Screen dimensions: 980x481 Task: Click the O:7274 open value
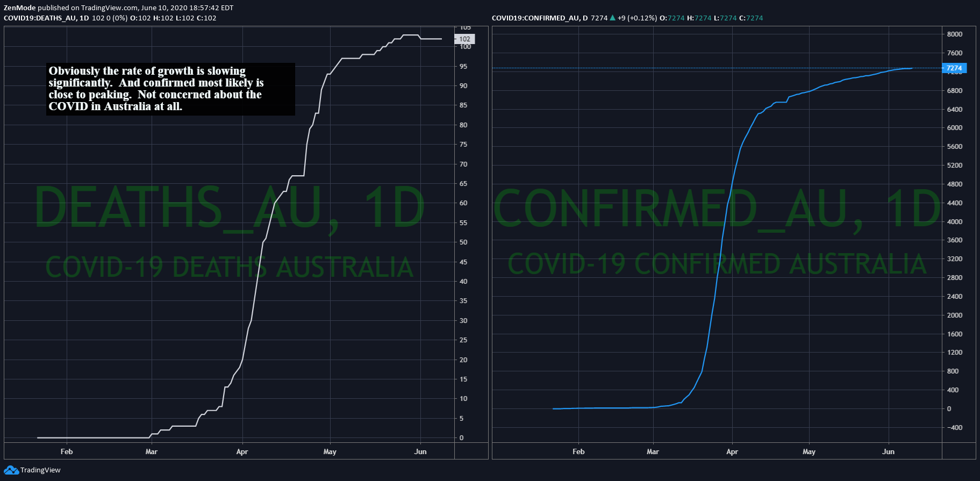click(x=672, y=18)
